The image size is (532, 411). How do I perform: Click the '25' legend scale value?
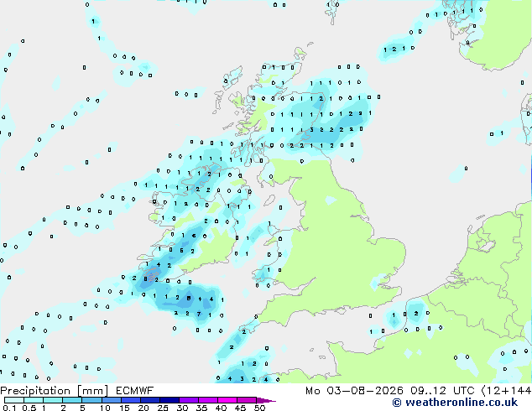click(163, 408)
